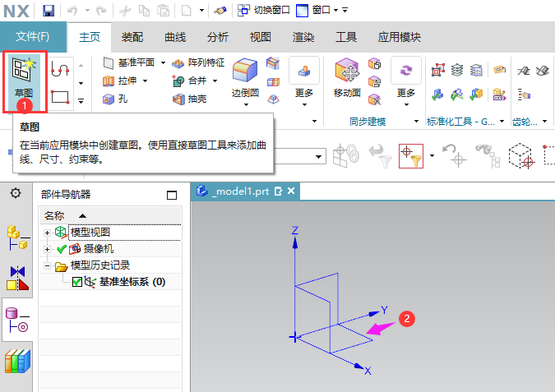Click the save icon in quick access bar

click(49, 10)
